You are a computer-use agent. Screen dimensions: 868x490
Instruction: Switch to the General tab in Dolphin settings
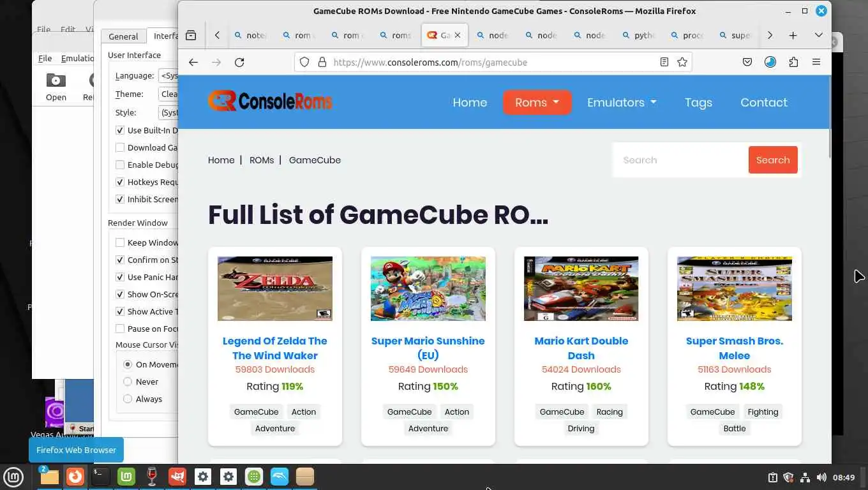pos(123,36)
